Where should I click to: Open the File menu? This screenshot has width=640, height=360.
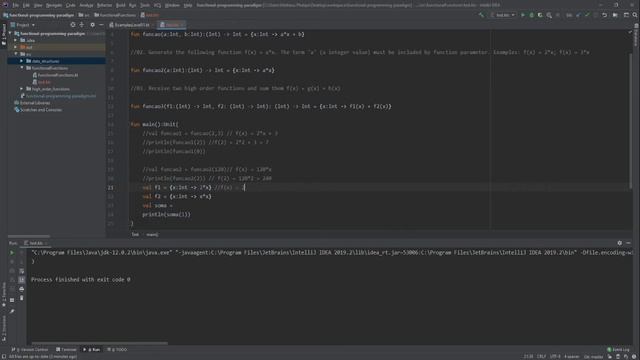(x=16, y=5)
